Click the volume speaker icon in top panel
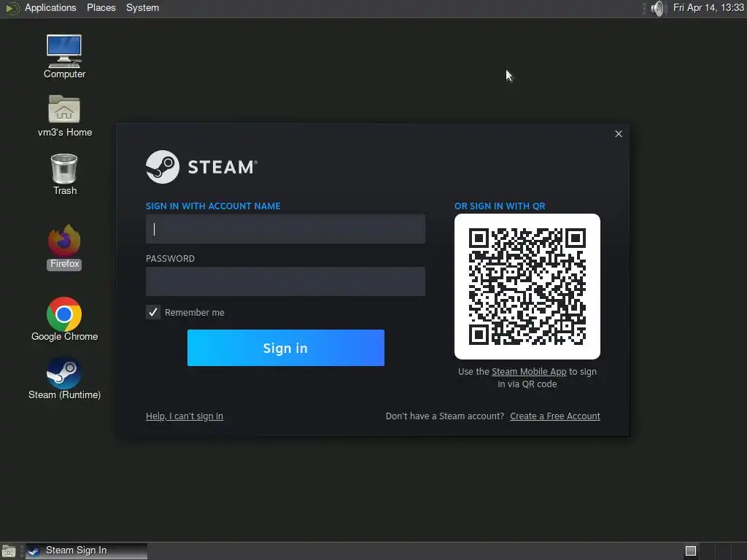The image size is (747, 560). [x=657, y=8]
